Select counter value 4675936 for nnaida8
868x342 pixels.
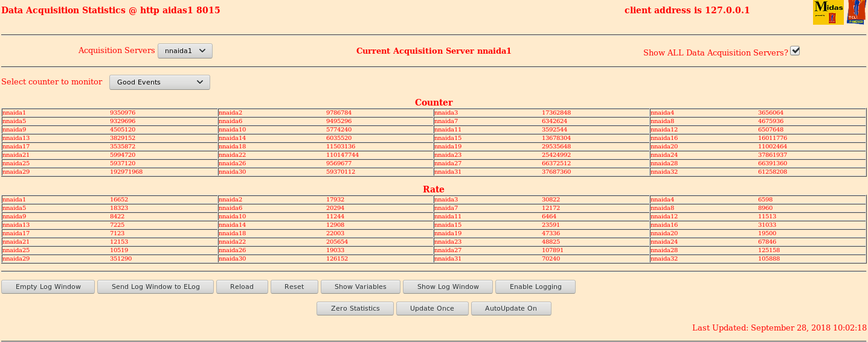click(771, 121)
